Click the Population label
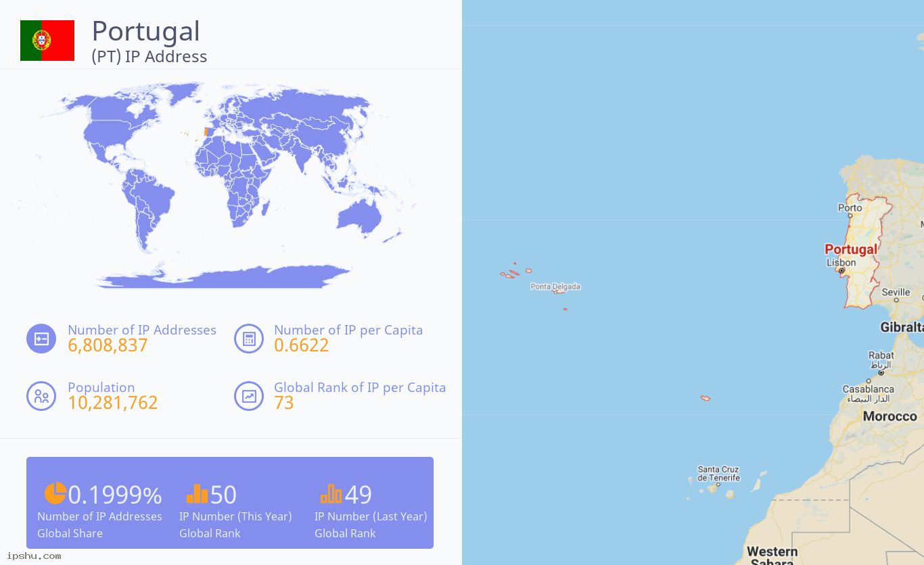924x565 pixels. click(101, 387)
